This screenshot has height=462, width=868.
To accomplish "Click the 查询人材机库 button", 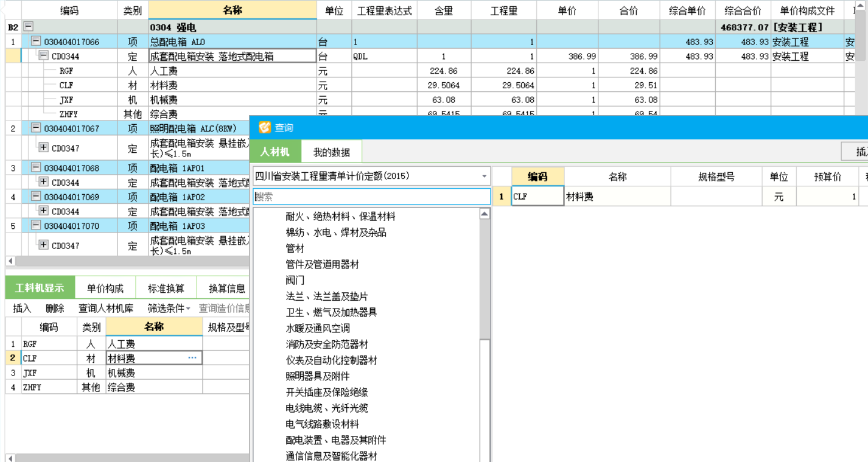I will click(106, 309).
